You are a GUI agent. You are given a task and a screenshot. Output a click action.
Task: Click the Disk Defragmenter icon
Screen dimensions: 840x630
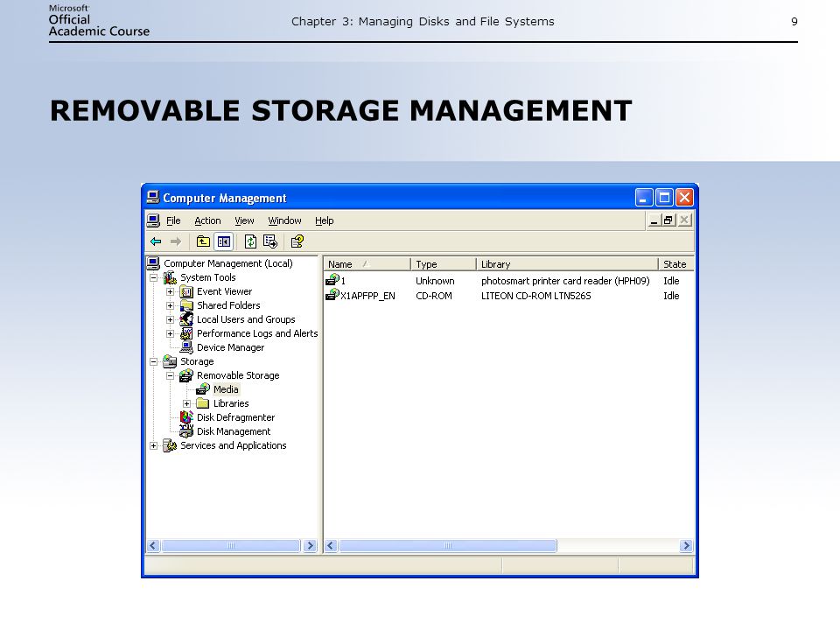[x=186, y=417]
